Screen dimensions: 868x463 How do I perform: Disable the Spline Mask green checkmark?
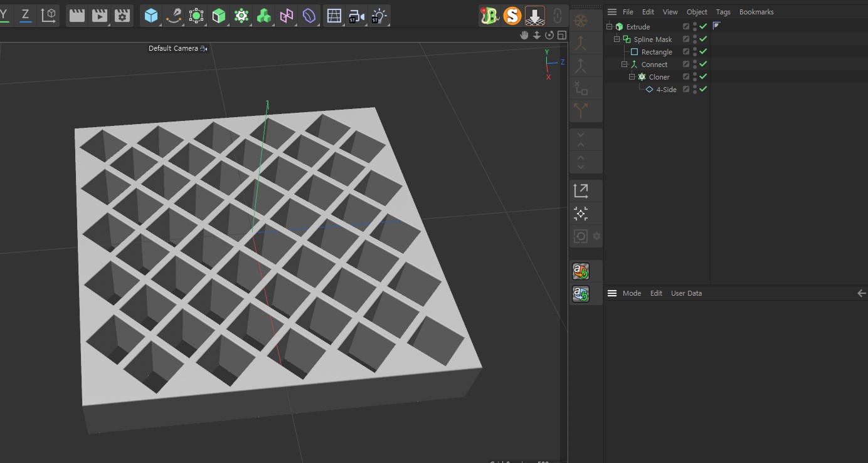coord(703,39)
